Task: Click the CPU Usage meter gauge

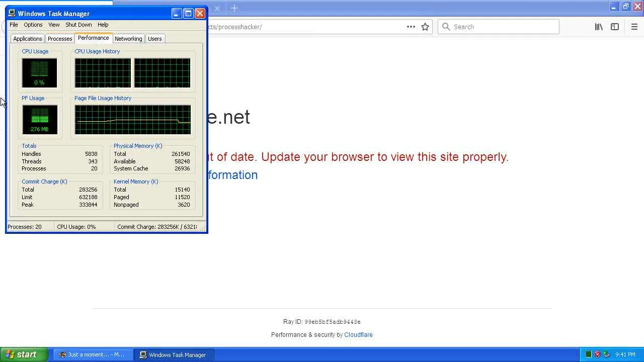Action: coord(39,73)
